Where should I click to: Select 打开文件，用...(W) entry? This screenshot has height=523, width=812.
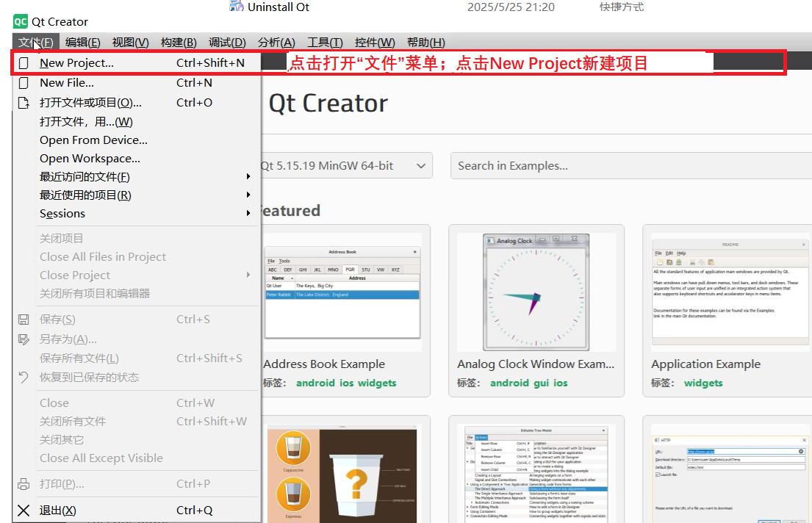point(137,122)
